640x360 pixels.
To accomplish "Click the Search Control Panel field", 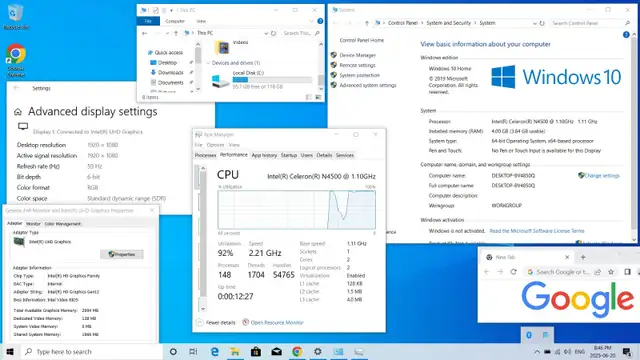I will (590, 23).
